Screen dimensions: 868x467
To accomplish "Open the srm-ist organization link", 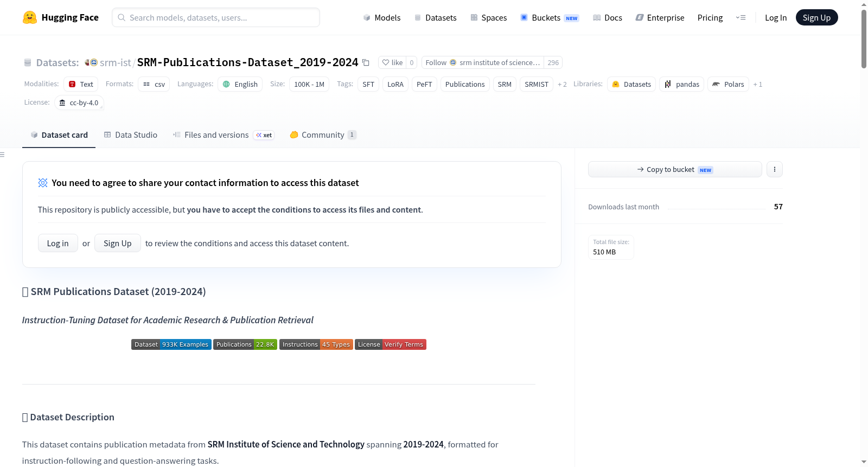I will tap(116, 62).
